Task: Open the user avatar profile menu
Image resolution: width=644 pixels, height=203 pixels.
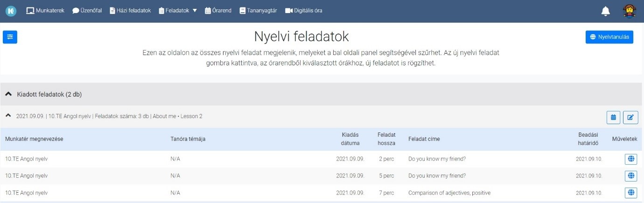Action: (630, 11)
